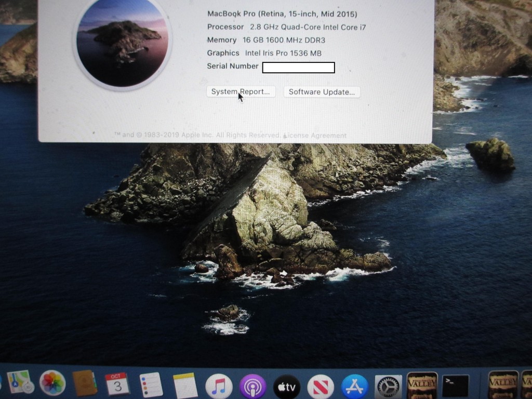Open the News app in the Dock
532x399 pixels.
pos(321,387)
